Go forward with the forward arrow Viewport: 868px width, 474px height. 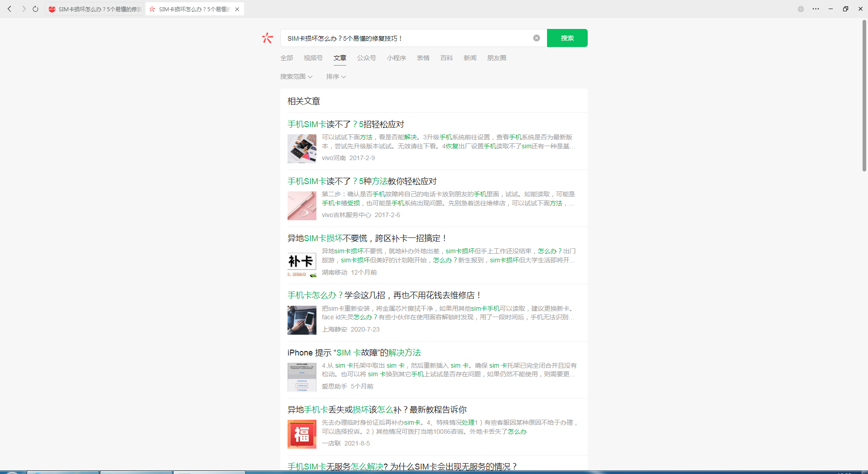pyautogui.click(x=24, y=9)
